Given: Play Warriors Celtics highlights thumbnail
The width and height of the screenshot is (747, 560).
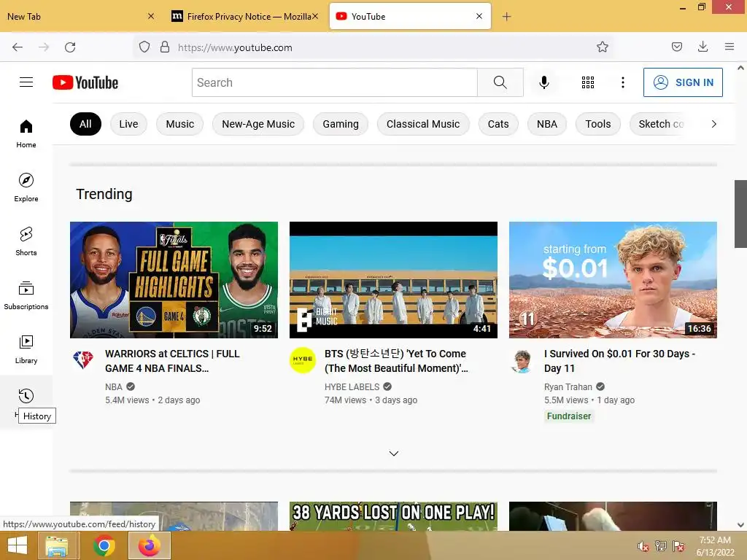Looking at the screenshot, I should pos(174,280).
